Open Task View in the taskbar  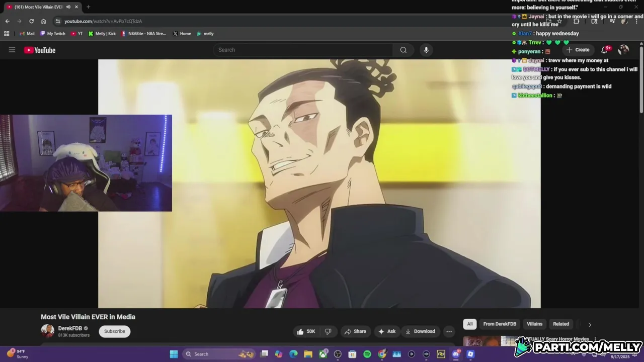[264, 354]
